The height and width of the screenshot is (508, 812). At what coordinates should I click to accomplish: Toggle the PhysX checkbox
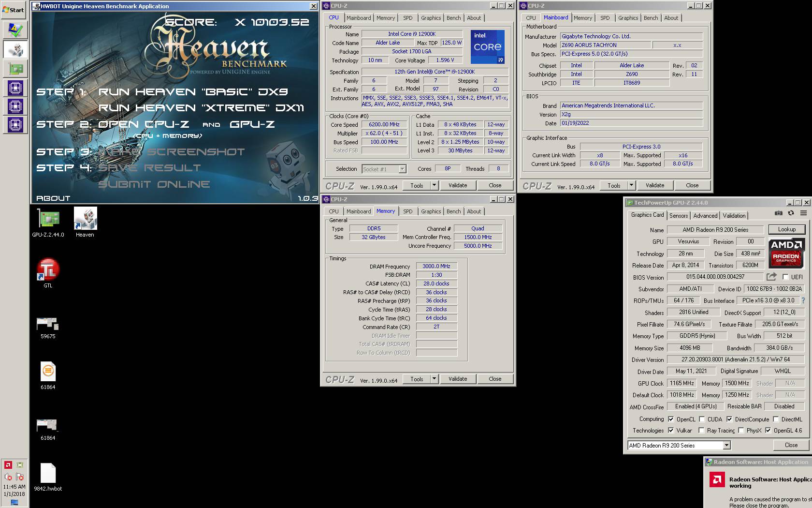tap(741, 430)
